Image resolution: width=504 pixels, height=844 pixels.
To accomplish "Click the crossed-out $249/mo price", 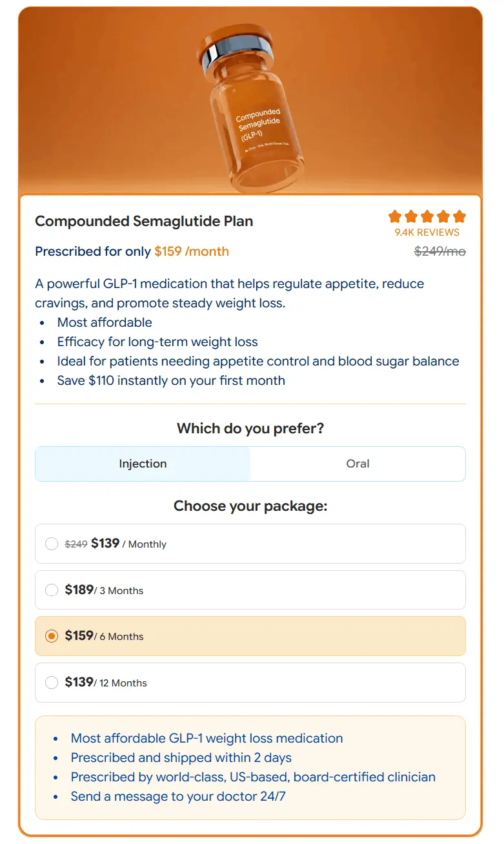I will pyautogui.click(x=439, y=251).
